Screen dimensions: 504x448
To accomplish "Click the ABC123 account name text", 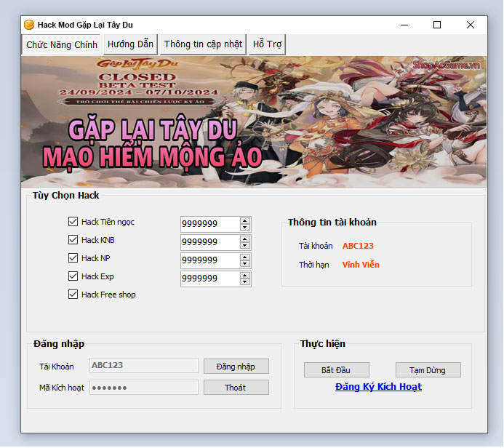I will 358,246.
